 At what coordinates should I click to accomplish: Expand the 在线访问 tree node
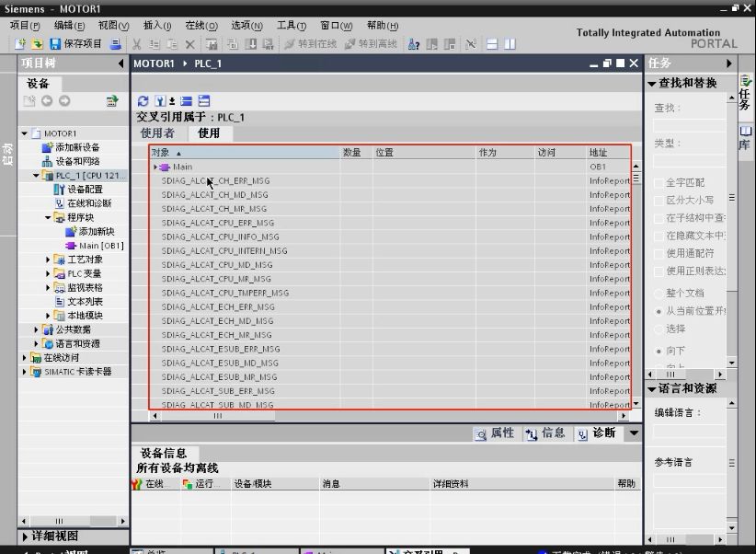pyautogui.click(x=25, y=358)
